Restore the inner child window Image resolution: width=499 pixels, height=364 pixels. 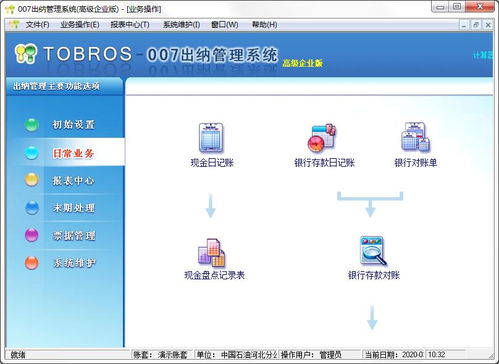[x=476, y=25]
